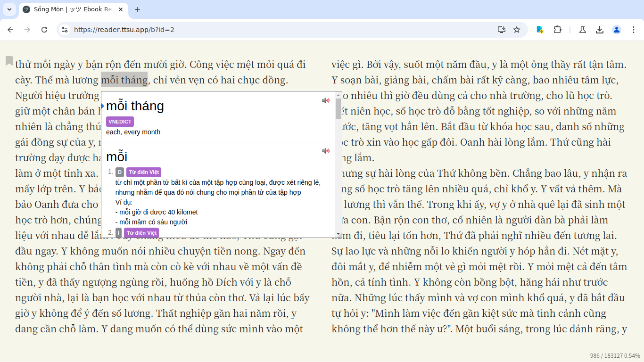
Task: Click the example "mỗi mâm có sáu người"
Action: pyautogui.click(x=151, y=222)
